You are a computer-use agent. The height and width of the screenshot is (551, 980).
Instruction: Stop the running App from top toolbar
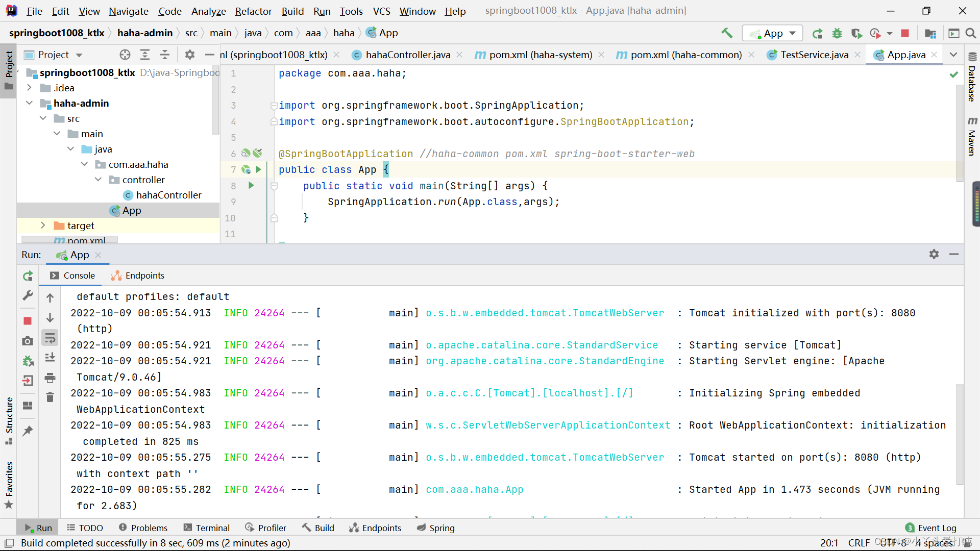pyautogui.click(x=905, y=33)
